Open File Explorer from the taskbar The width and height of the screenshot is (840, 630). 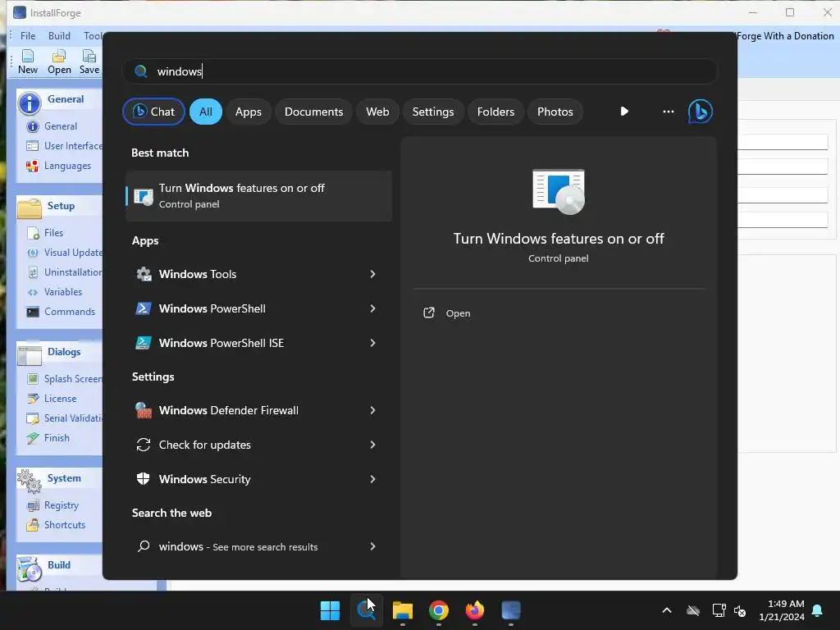tap(402, 610)
